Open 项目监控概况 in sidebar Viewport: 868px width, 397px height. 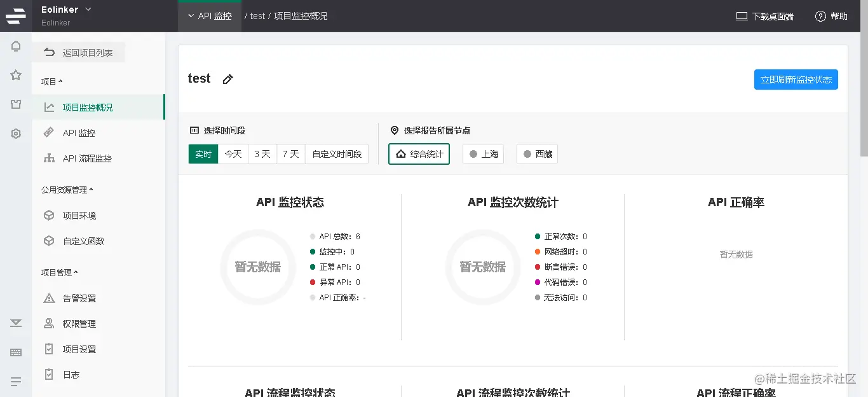coord(98,107)
